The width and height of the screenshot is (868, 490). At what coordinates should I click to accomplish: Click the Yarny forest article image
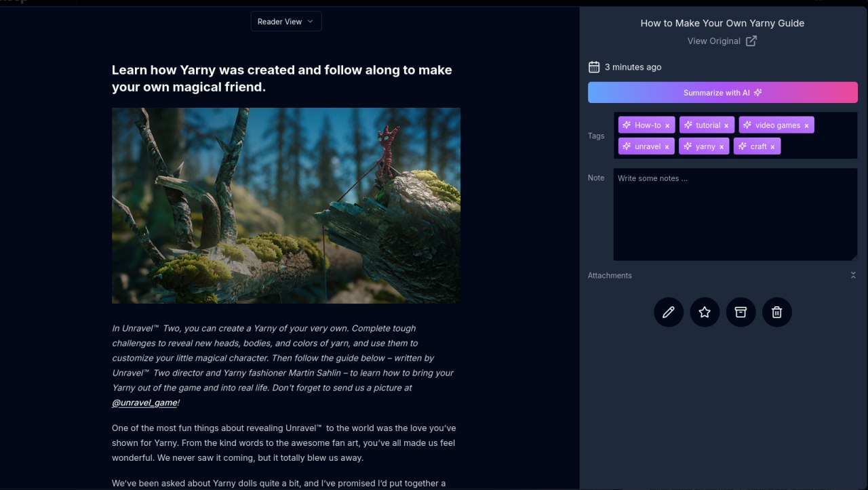(286, 205)
